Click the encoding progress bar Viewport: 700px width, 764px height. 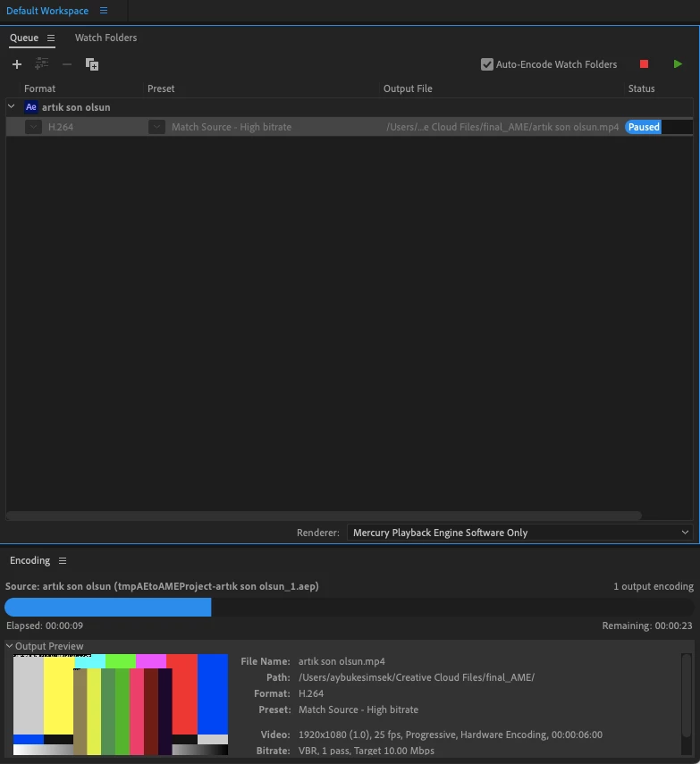[349, 607]
